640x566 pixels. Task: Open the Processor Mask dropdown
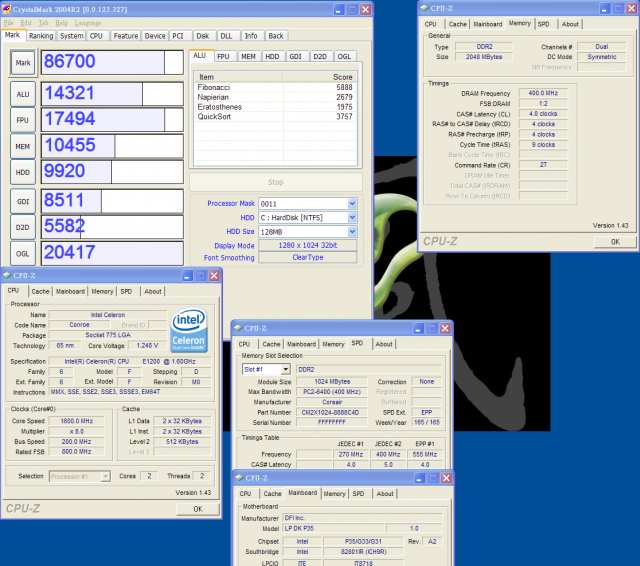pyautogui.click(x=352, y=203)
